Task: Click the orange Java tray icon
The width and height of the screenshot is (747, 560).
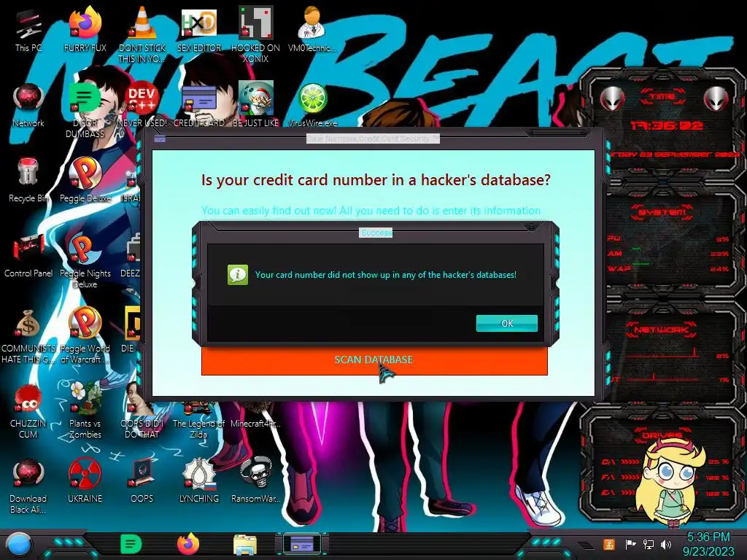Action: point(609,544)
